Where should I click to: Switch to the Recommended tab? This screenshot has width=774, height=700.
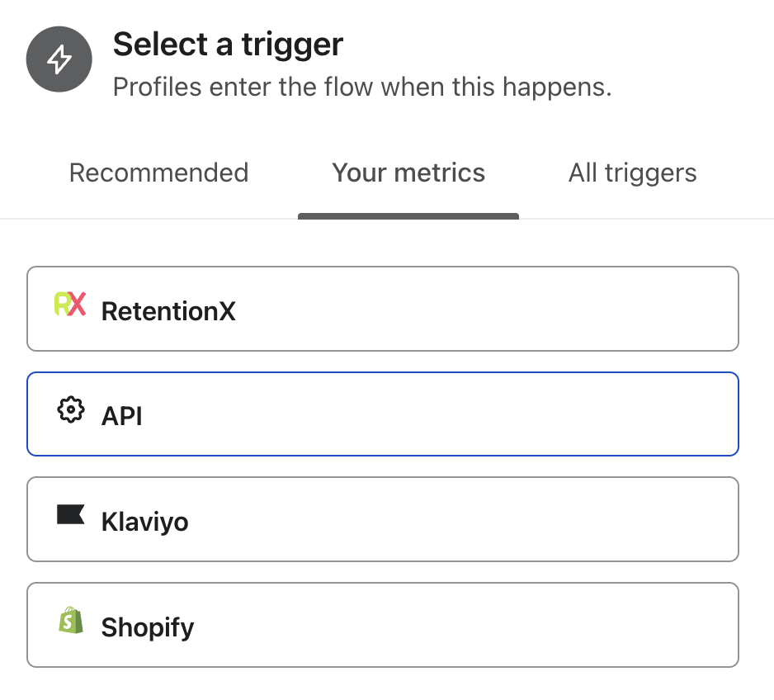tap(158, 173)
